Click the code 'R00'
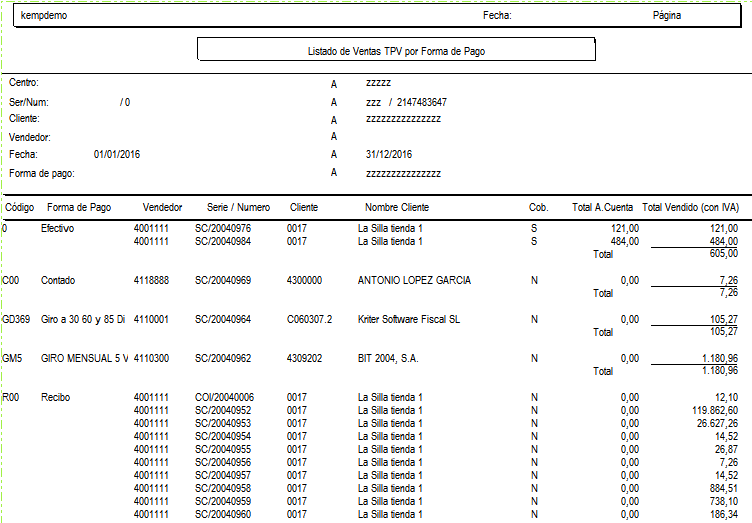 (x=12, y=397)
